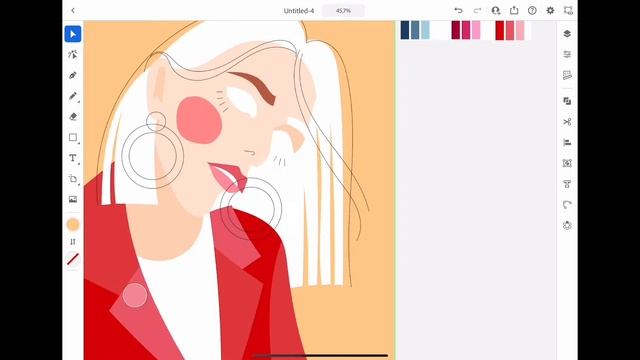Open the scissors Cut panel
The image size is (640, 360).
(x=567, y=122)
